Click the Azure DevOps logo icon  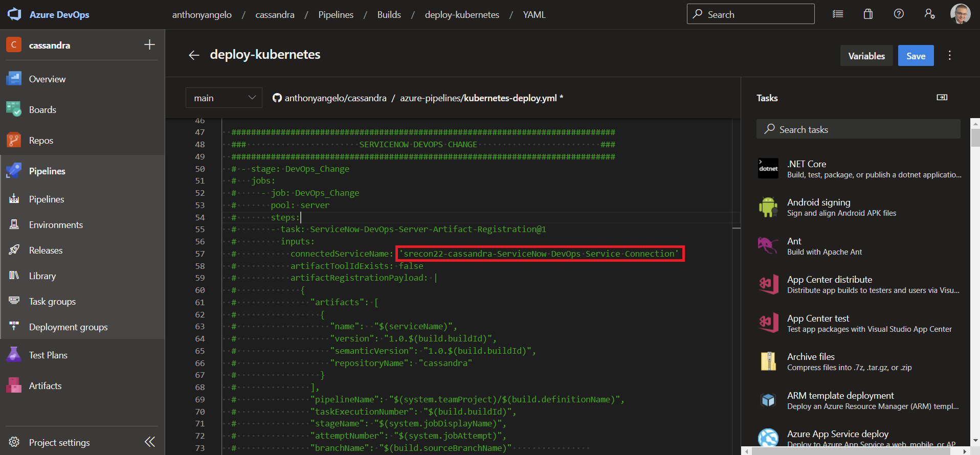[14, 14]
